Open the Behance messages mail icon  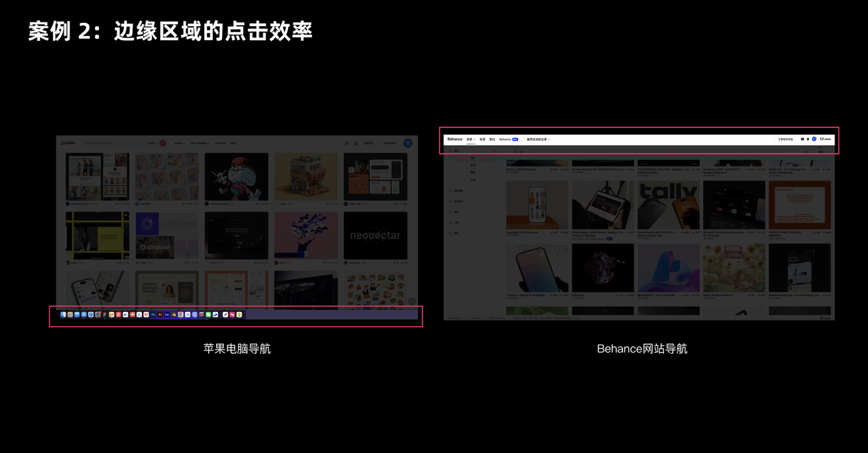coord(802,139)
